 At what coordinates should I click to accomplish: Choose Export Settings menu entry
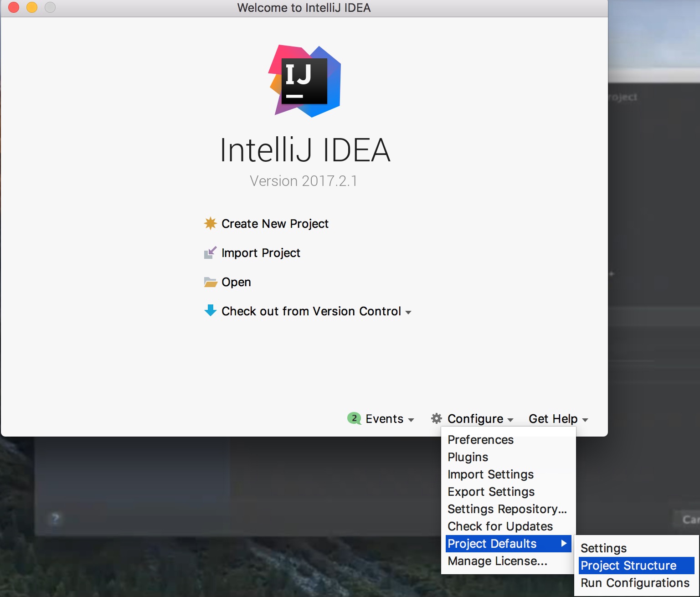click(508, 492)
